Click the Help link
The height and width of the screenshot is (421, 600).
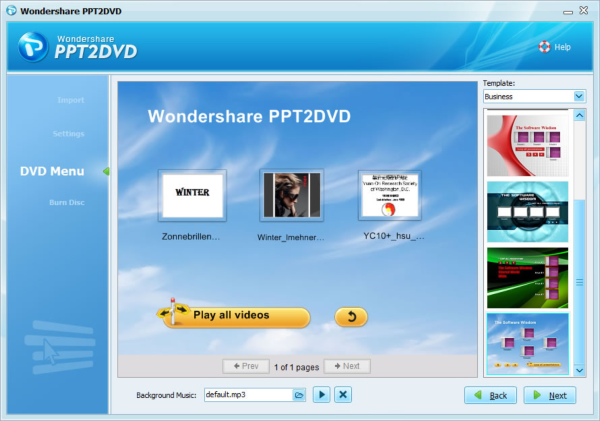[x=562, y=47]
